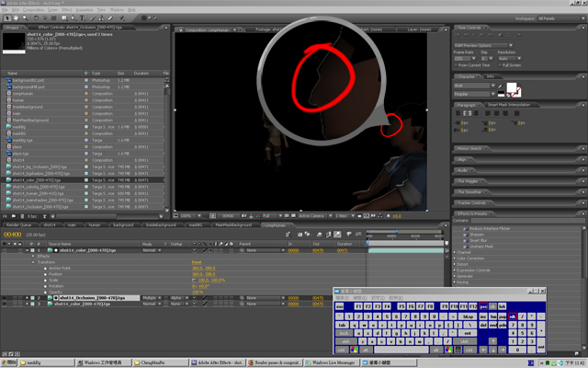Click the show channel RGB icon in viewer

pyautogui.click(x=258, y=216)
